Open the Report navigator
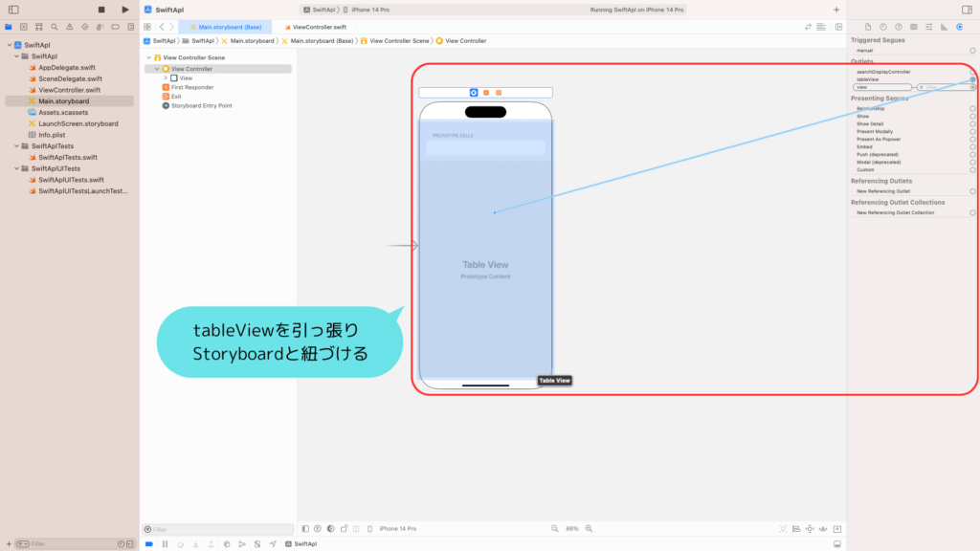 130,27
